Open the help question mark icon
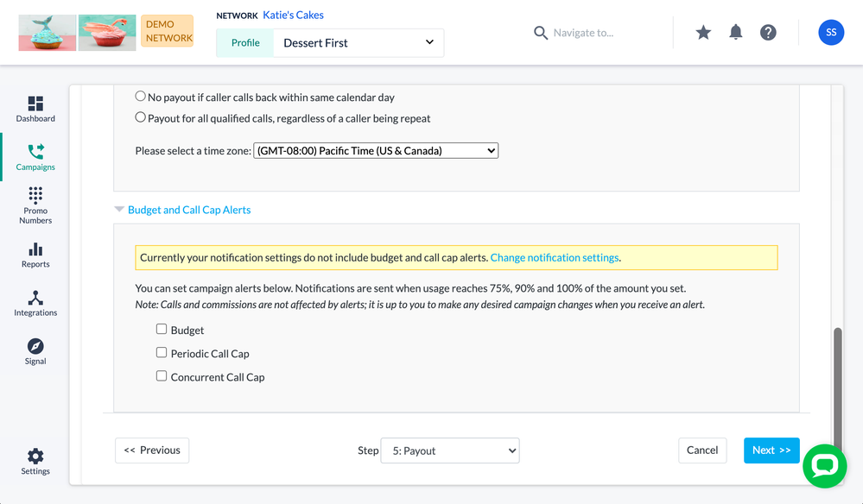Image resolution: width=863 pixels, height=504 pixels. [x=768, y=33]
